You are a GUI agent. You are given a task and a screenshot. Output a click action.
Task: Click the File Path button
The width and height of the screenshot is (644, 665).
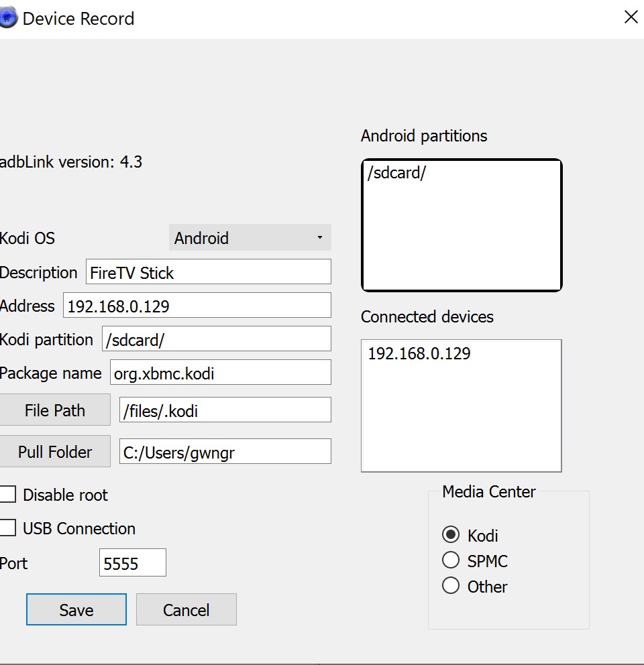click(x=55, y=410)
